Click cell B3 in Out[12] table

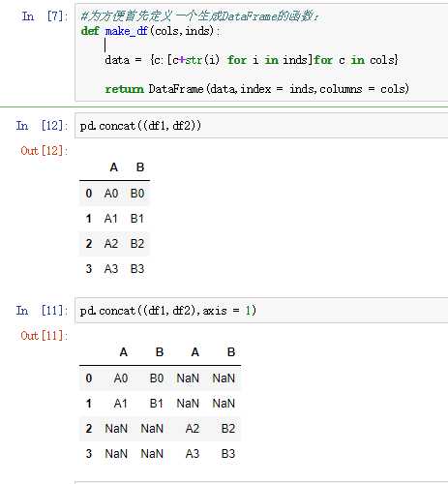[137, 269]
